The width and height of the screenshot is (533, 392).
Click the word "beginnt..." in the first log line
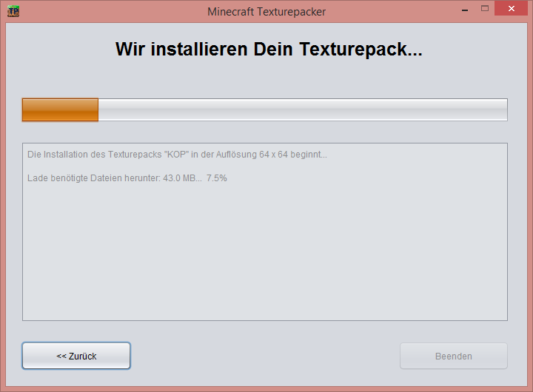click(x=309, y=155)
